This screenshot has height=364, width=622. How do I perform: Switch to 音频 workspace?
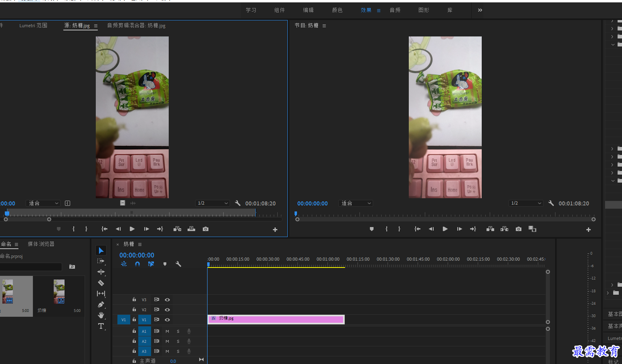pyautogui.click(x=395, y=10)
